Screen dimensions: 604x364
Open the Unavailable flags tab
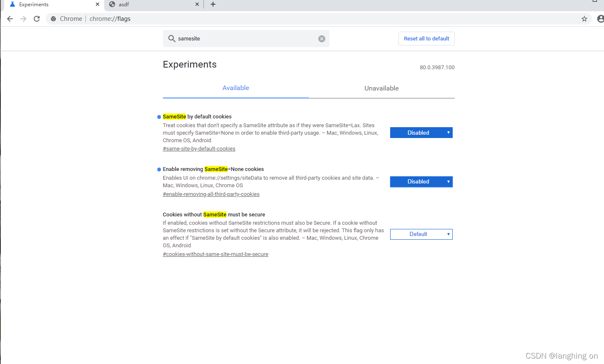381,88
